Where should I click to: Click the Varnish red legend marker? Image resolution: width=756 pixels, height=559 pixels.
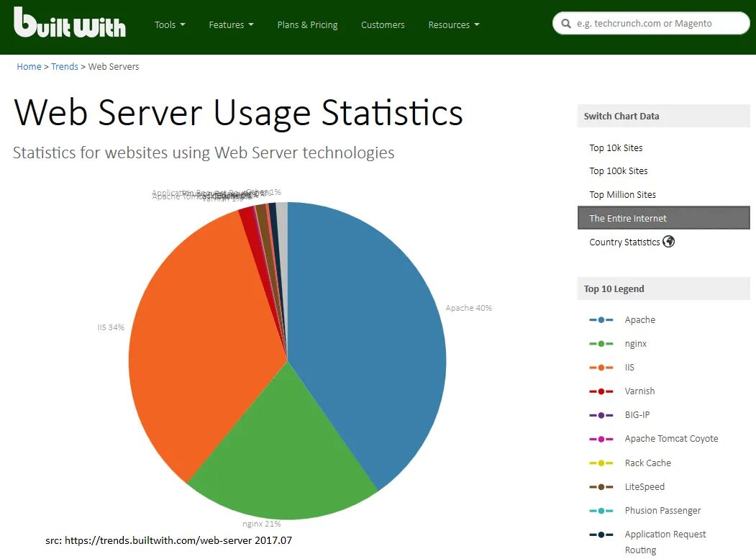601,391
